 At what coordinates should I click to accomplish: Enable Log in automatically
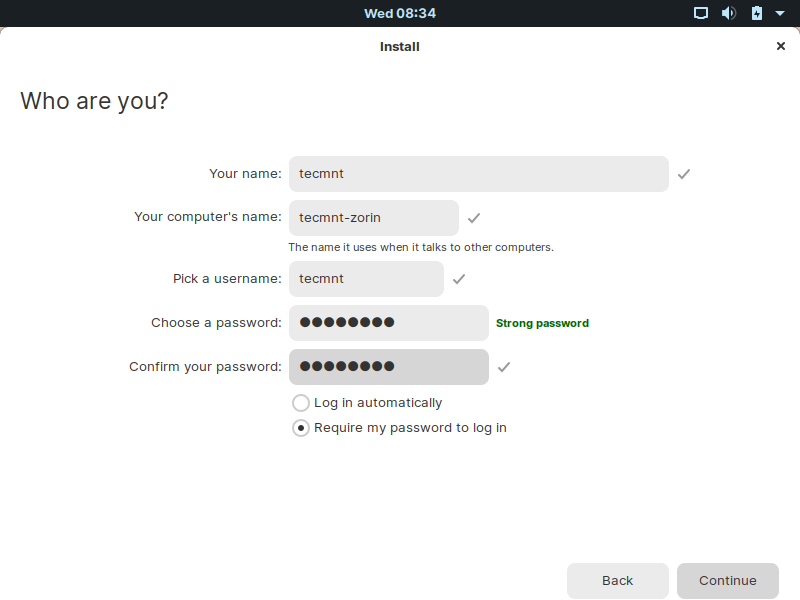tap(301, 403)
